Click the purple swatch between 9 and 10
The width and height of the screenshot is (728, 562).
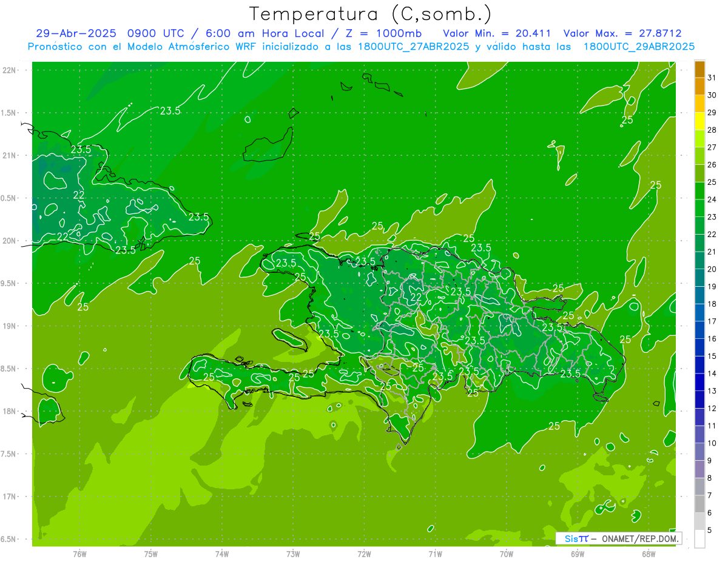tap(699, 452)
